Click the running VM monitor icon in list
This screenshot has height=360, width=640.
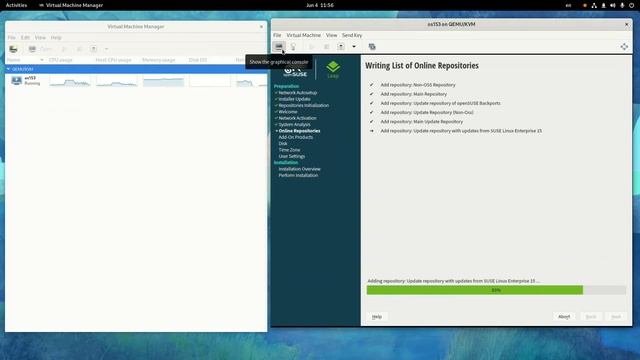pos(17,80)
